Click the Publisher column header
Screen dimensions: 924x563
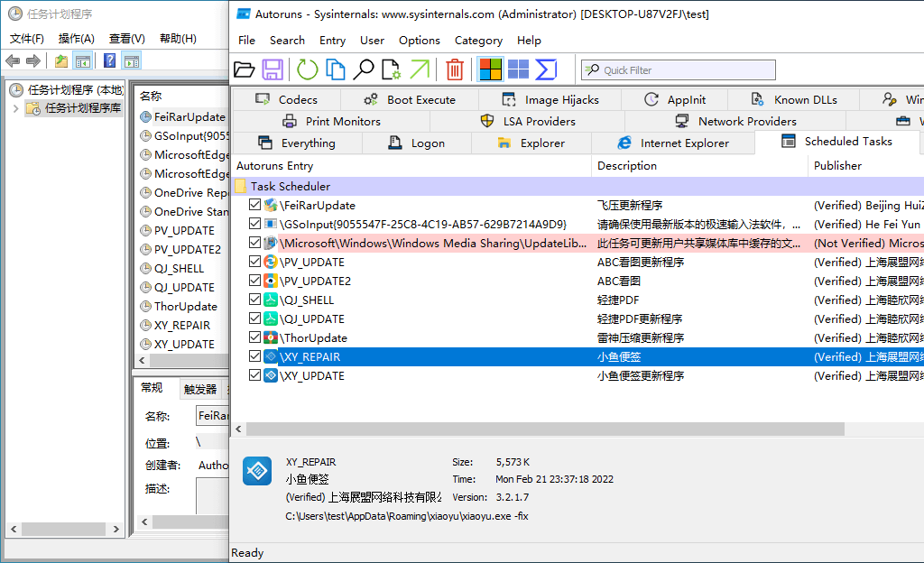[x=865, y=165]
